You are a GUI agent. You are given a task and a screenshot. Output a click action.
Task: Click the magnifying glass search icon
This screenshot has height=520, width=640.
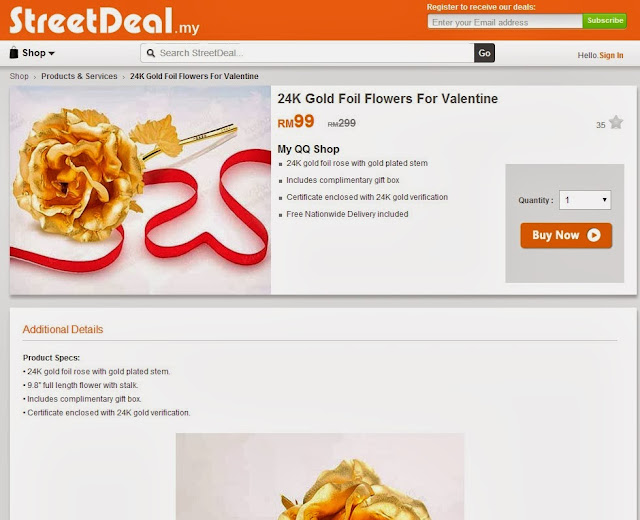coord(151,53)
